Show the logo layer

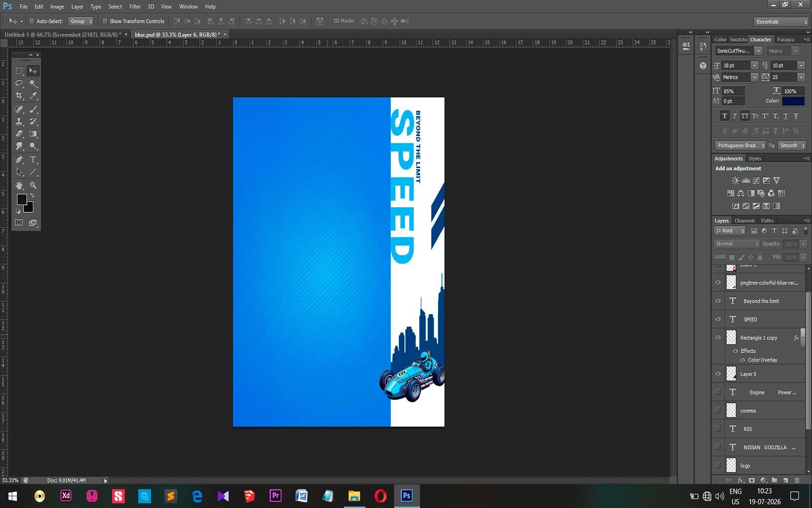point(718,465)
